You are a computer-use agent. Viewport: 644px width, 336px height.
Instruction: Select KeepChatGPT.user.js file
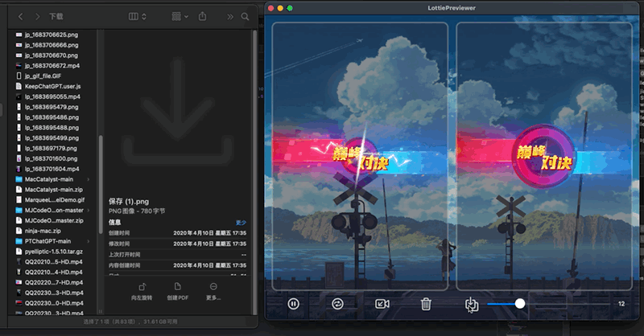(x=52, y=86)
